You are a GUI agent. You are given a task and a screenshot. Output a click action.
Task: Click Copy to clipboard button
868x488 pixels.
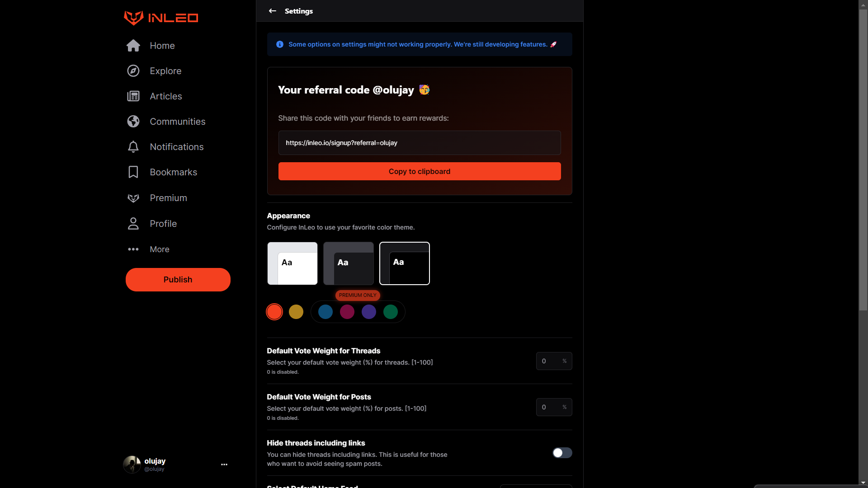(x=420, y=171)
